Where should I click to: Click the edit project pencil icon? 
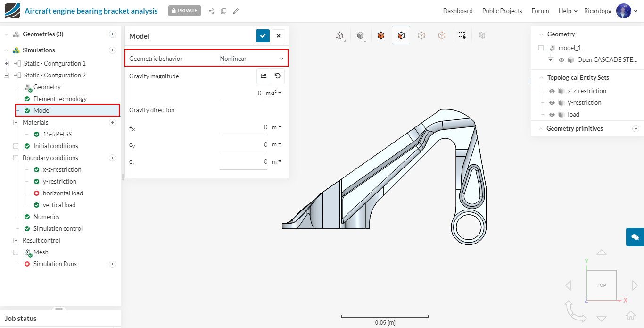click(x=236, y=11)
